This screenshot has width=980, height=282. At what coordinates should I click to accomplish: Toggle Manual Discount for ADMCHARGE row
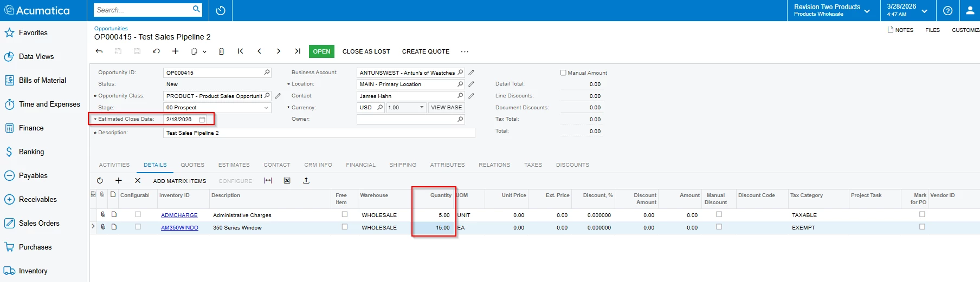pyautogui.click(x=719, y=214)
